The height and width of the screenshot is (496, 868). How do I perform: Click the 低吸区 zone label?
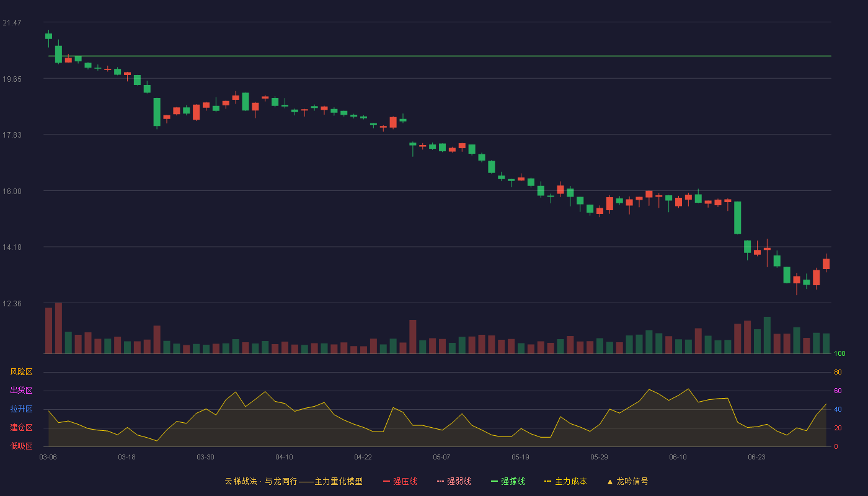[x=21, y=446]
